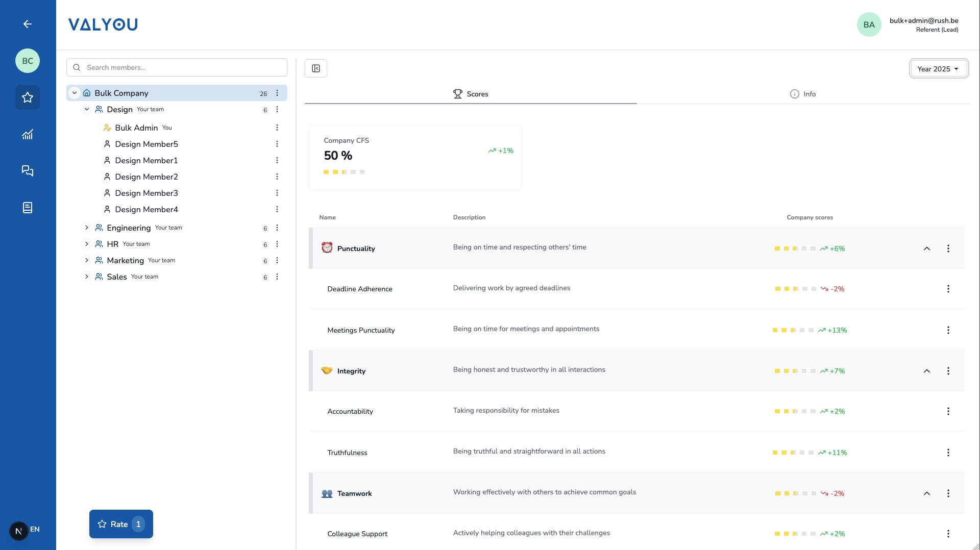Open the options menu for Design Member1
Screen dimensions: 980x550
(x=277, y=160)
